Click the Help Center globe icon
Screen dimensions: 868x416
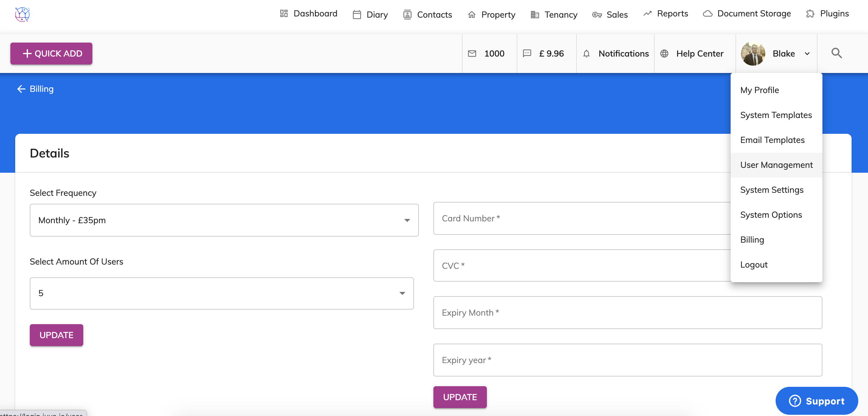tap(664, 54)
